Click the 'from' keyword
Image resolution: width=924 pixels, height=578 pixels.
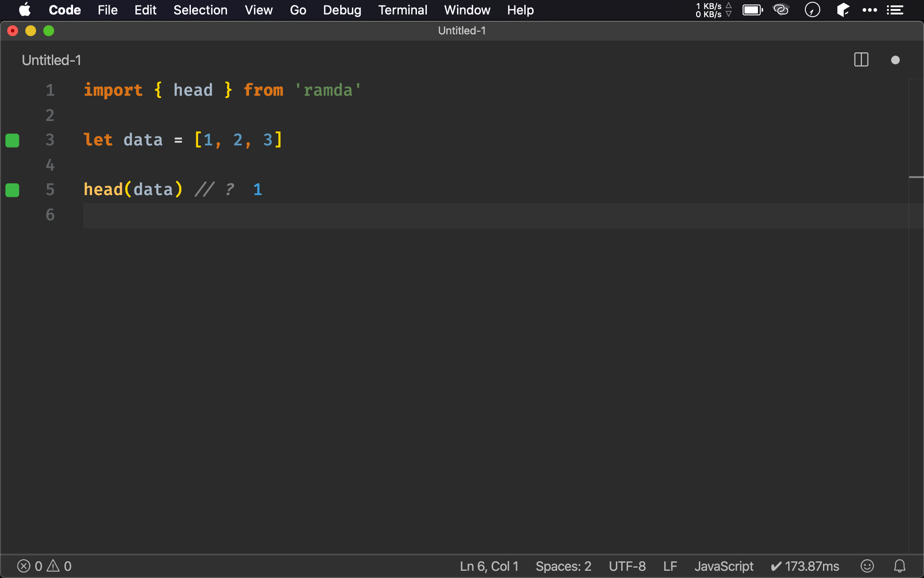(263, 90)
